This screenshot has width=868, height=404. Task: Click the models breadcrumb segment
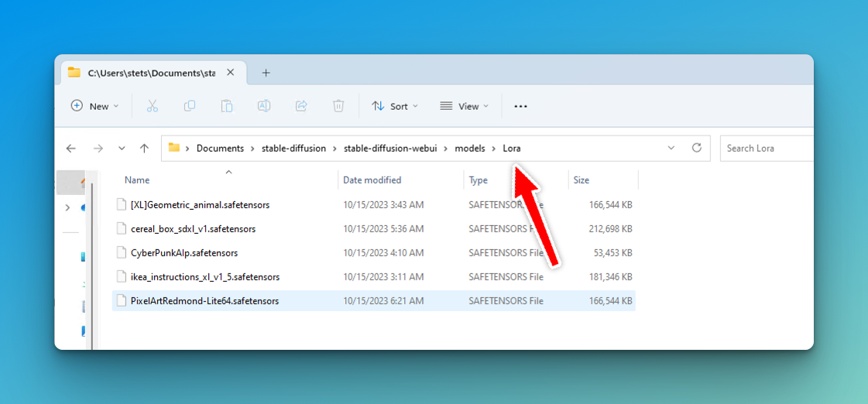pos(470,148)
